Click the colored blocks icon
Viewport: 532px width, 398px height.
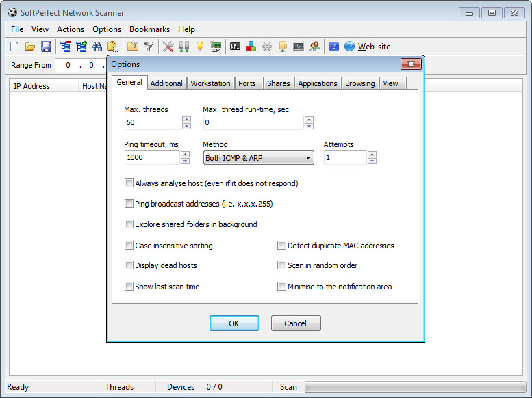pyautogui.click(x=251, y=47)
